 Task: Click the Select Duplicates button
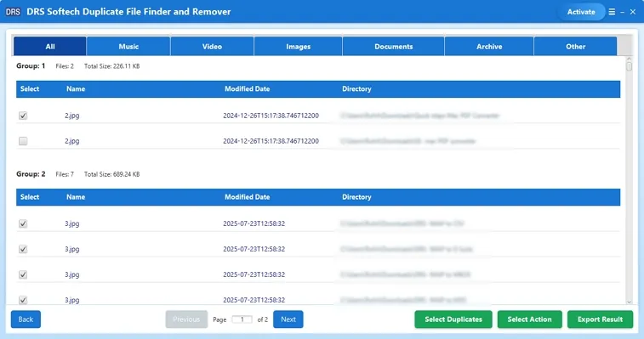coord(453,319)
